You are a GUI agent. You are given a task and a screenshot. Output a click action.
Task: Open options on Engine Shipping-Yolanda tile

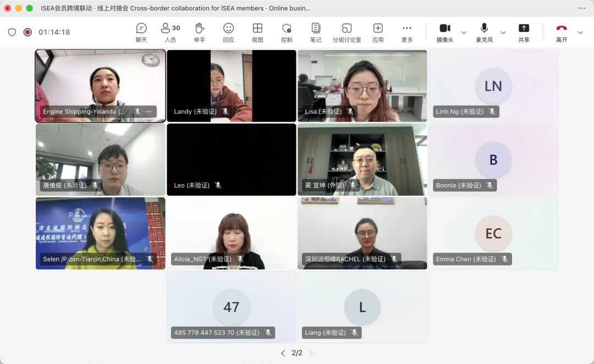(148, 112)
